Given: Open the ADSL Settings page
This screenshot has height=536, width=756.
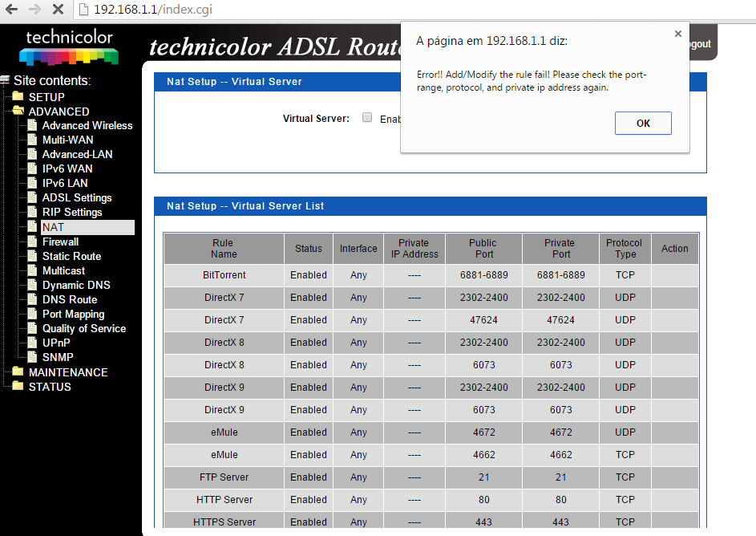Looking at the screenshot, I should tap(77, 198).
